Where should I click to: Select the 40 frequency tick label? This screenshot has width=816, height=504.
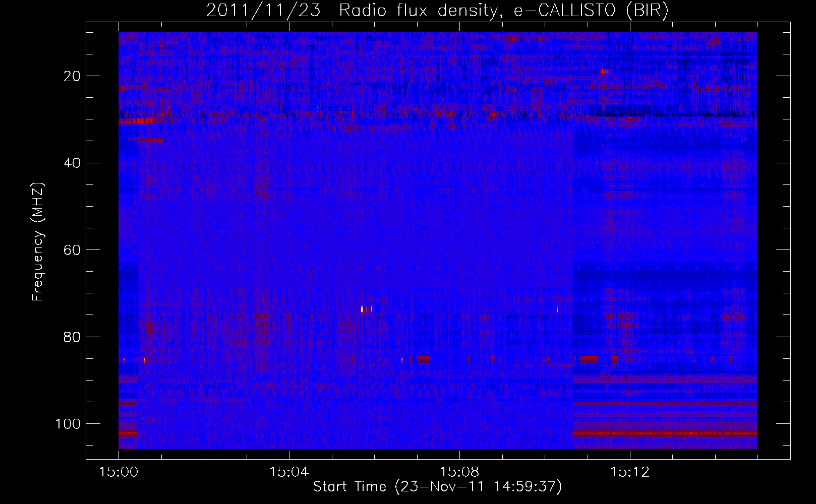coord(73,163)
